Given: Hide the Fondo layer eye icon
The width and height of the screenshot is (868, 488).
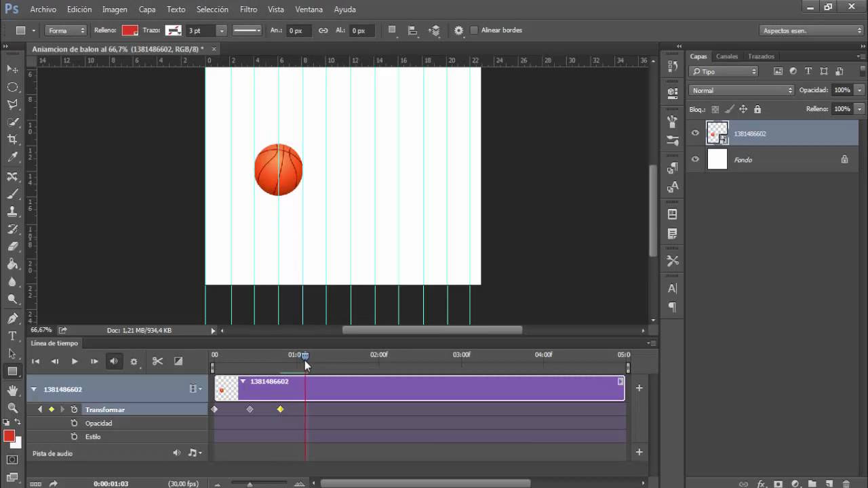Looking at the screenshot, I should pyautogui.click(x=695, y=159).
